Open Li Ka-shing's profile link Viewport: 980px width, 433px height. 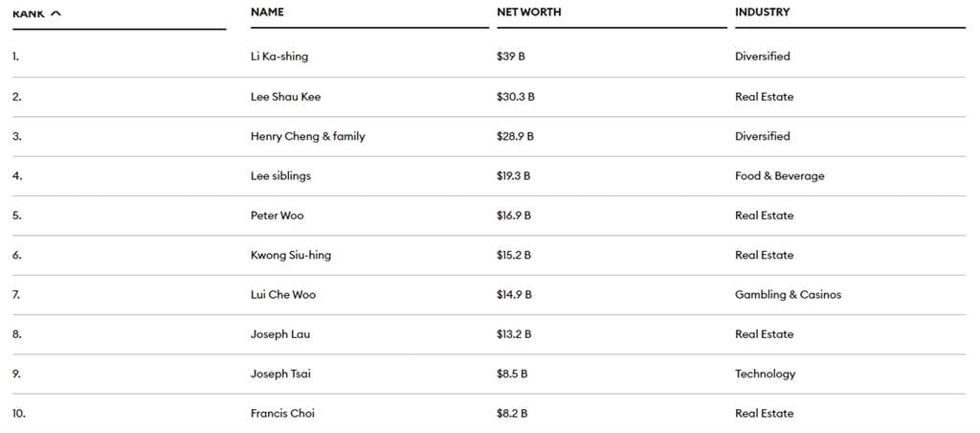click(x=279, y=57)
